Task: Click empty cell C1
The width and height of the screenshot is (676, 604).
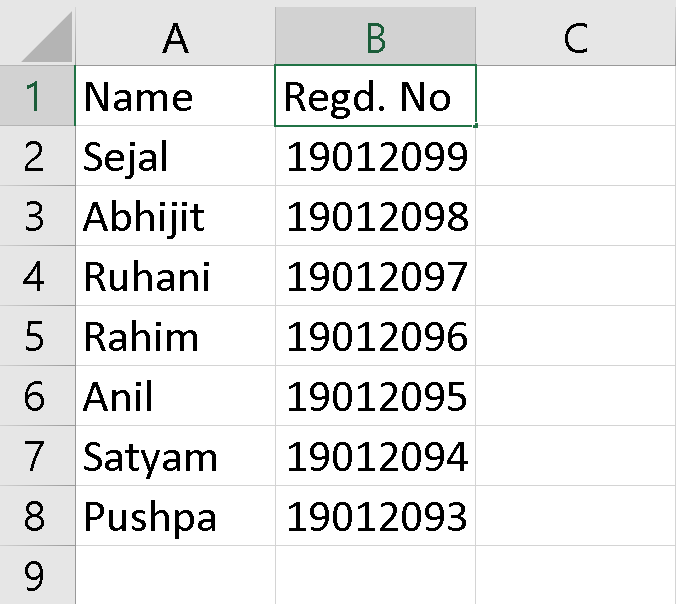Action: [576, 96]
